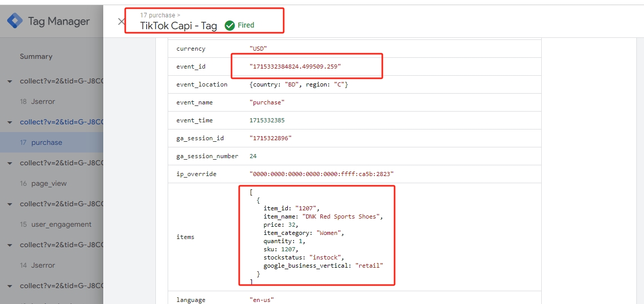The image size is (644, 304).
Task: Click the event_id key label
Action: click(191, 67)
